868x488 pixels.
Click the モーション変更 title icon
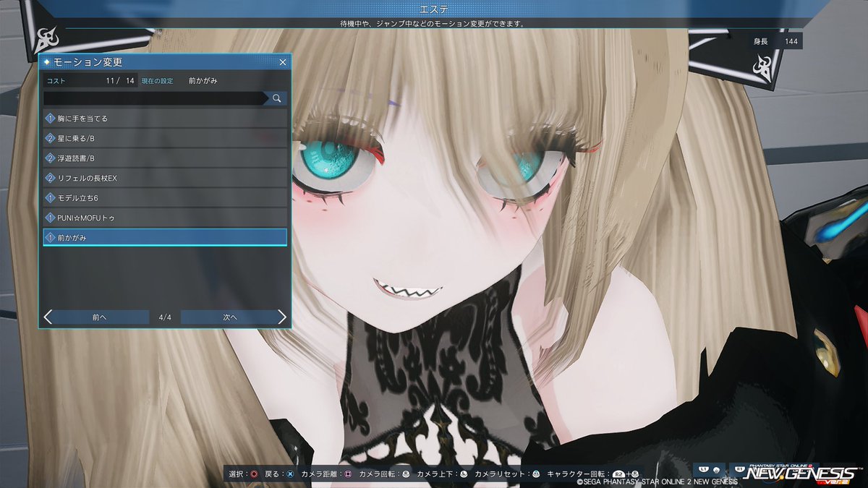[x=47, y=63]
